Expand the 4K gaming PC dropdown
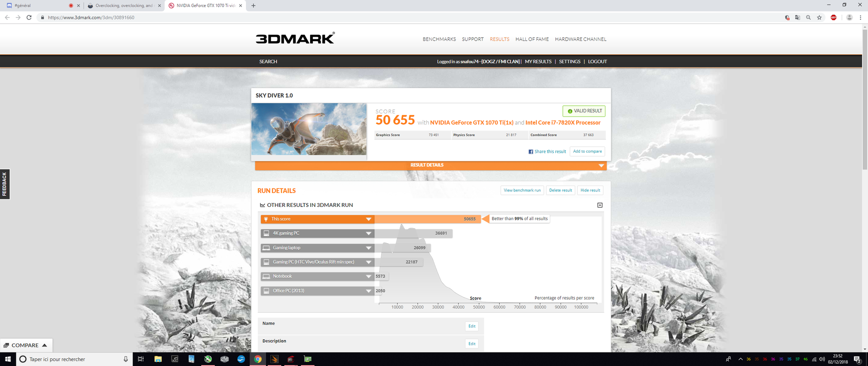 tap(368, 234)
